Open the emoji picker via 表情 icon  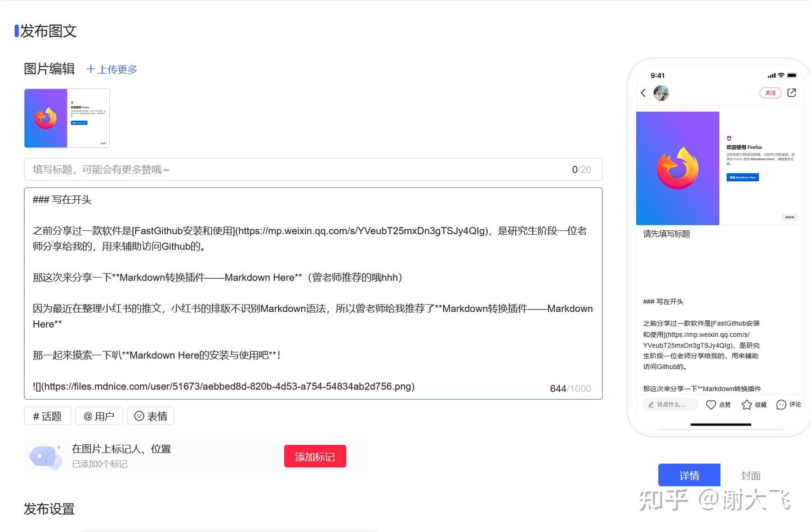pyautogui.click(x=150, y=415)
